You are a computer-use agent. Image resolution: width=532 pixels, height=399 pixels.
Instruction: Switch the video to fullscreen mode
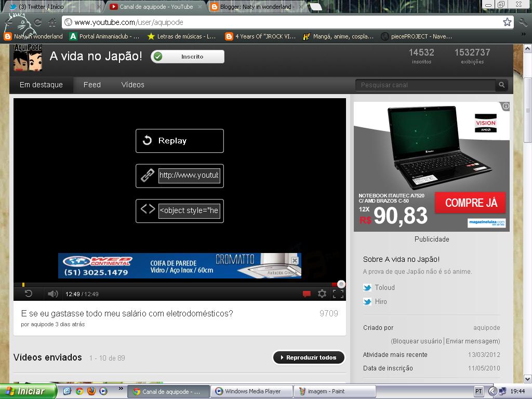click(x=338, y=294)
